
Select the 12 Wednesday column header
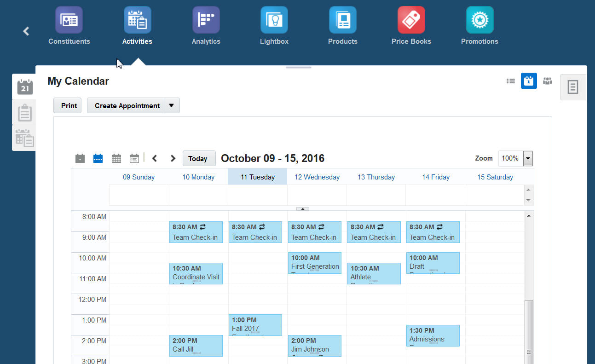click(317, 177)
